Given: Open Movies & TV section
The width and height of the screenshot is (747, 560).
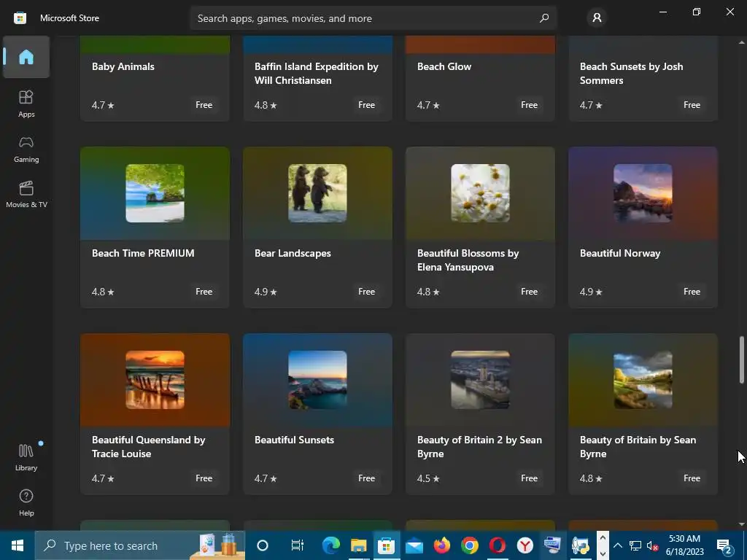Looking at the screenshot, I should point(26,194).
